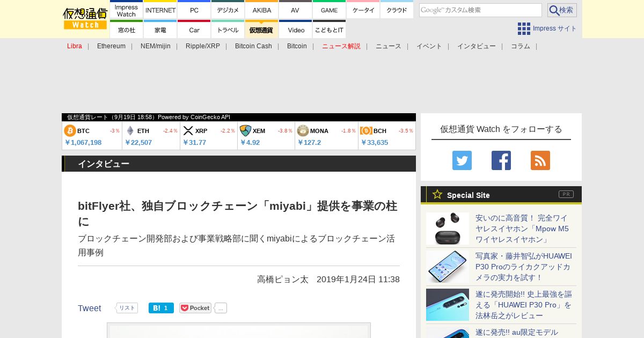Open AKIBA Watch tab
Screen dimensions: 644x338
tap(262, 10)
